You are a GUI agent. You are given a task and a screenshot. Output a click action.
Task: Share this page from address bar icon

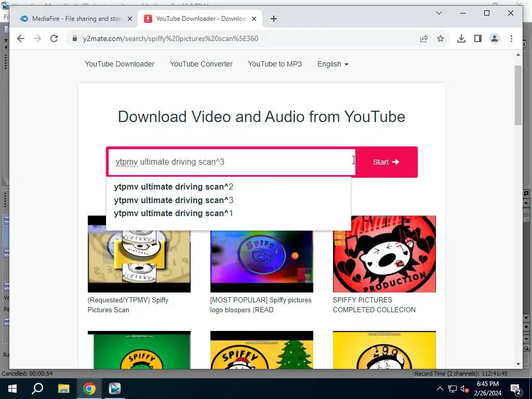tap(424, 38)
